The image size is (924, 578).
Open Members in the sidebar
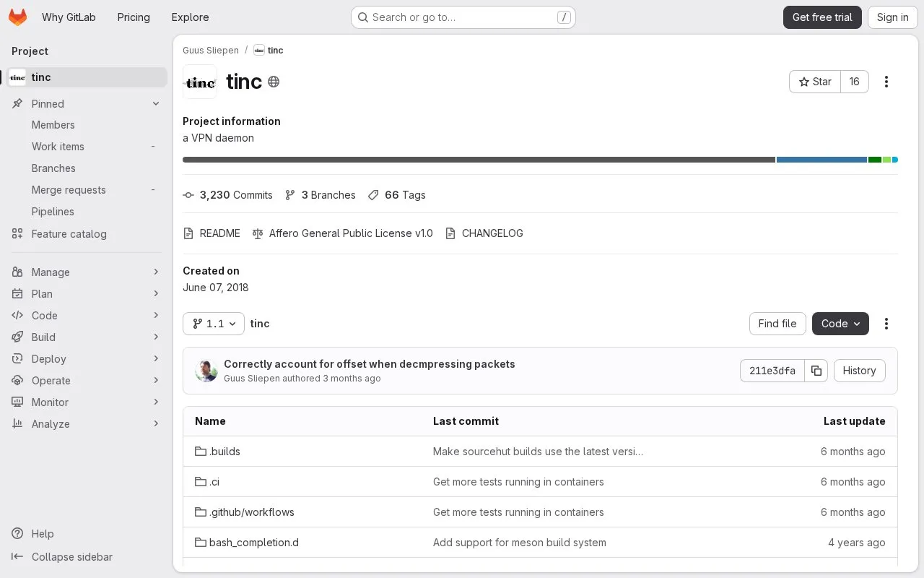tap(87, 125)
